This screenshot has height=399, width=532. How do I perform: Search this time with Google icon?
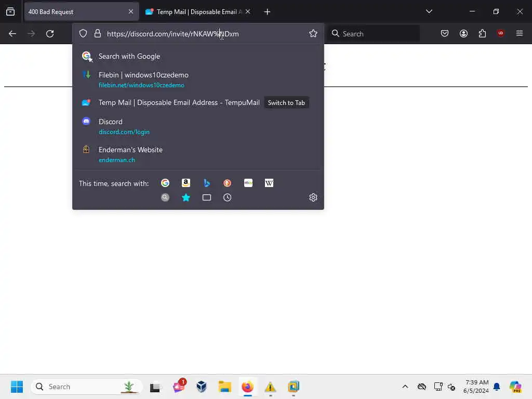pyautogui.click(x=165, y=183)
